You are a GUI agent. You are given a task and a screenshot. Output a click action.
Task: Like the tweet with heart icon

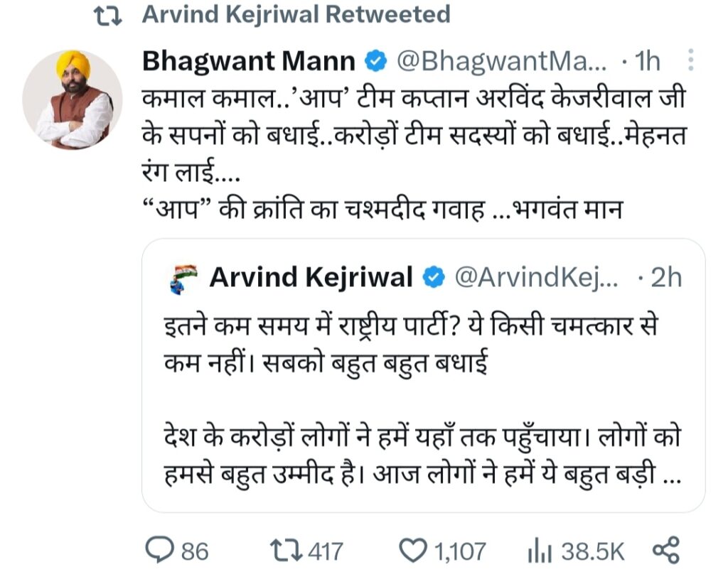(x=411, y=550)
